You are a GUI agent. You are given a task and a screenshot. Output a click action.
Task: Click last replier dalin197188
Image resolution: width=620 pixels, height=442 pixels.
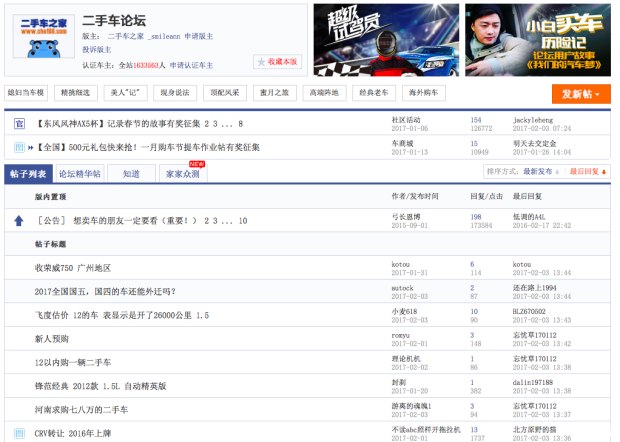tap(533, 382)
